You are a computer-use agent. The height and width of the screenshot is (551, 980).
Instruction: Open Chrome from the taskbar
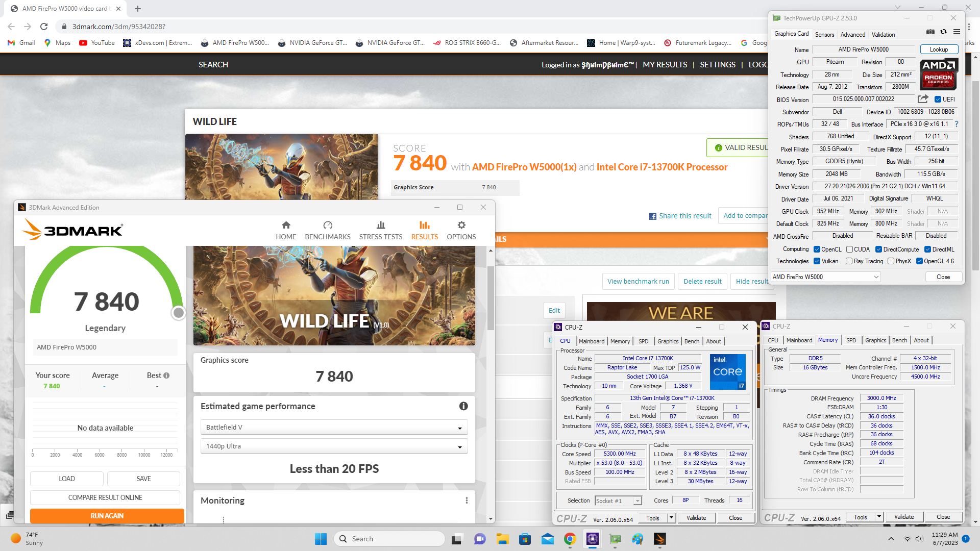pyautogui.click(x=570, y=539)
